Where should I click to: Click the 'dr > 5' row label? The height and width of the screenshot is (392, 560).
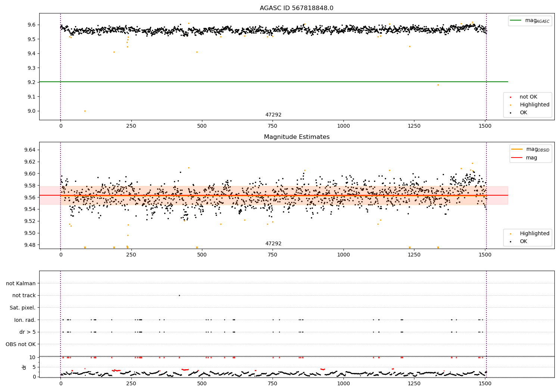coord(28,332)
